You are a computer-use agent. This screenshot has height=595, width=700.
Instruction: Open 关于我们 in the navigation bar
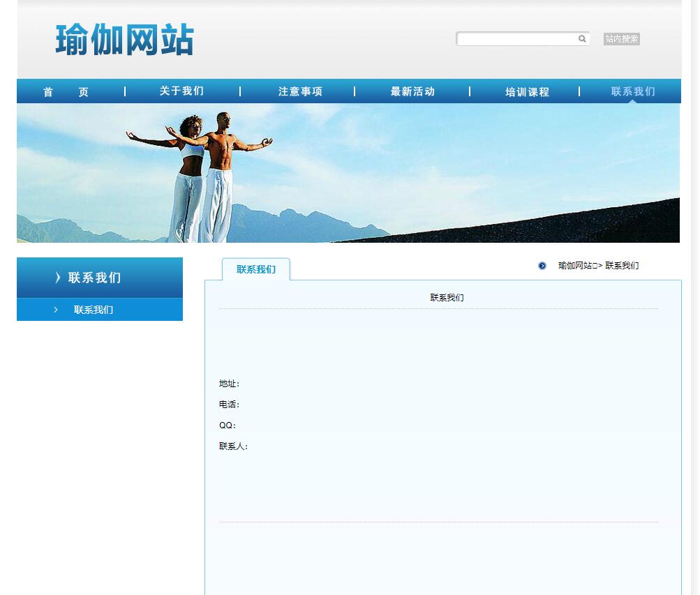(181, 91)
